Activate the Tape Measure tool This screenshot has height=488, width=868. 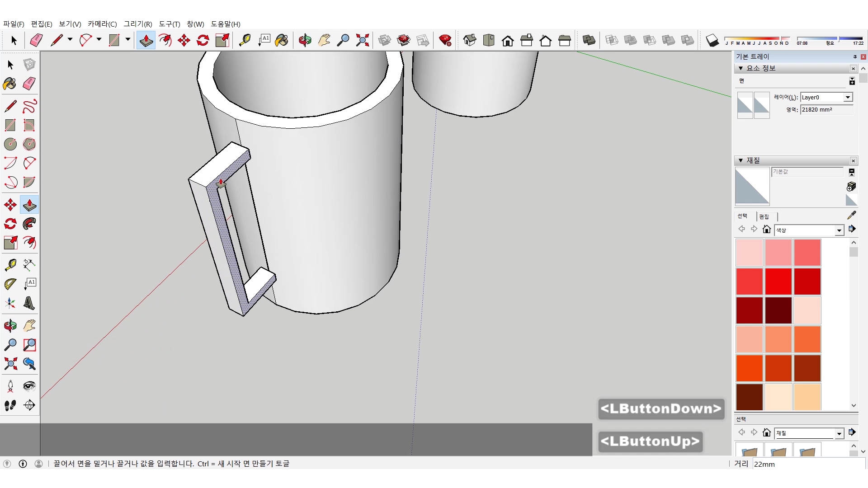[x=10, y=264]
